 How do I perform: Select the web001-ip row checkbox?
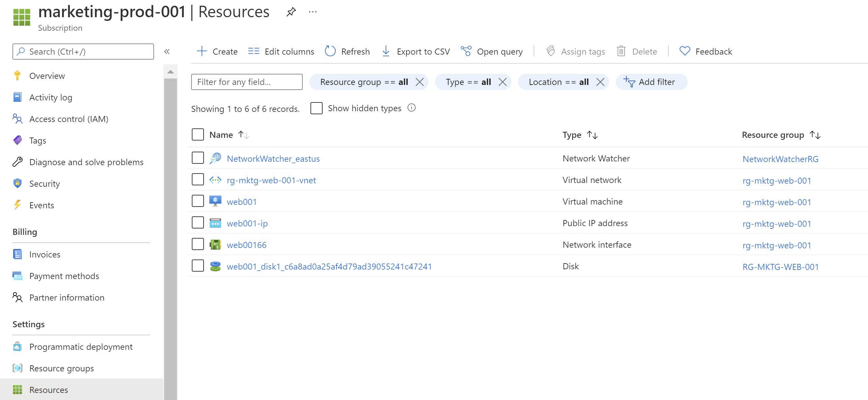coord(198,222)
